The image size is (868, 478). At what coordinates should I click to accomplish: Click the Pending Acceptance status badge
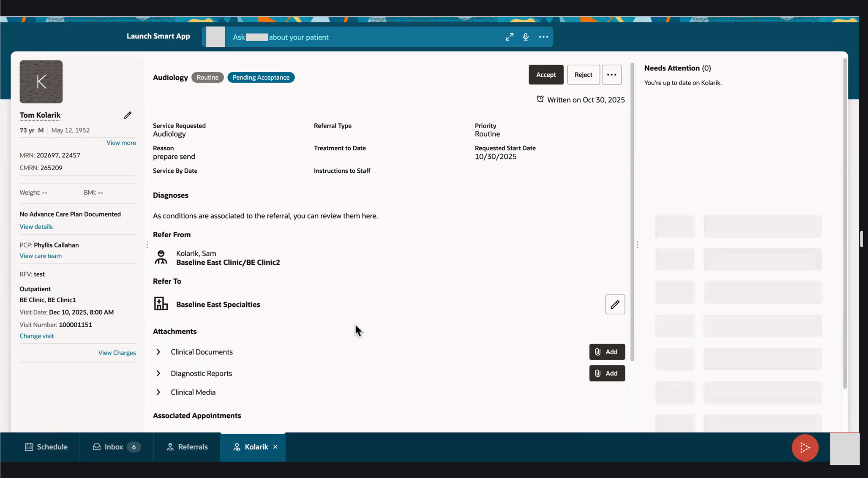click(x=261, y=77)
